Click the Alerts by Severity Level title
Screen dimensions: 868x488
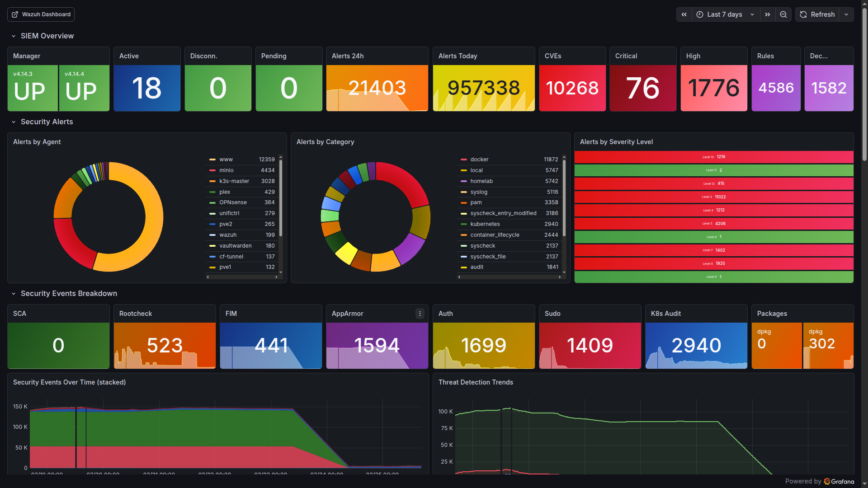pos(616,142)
